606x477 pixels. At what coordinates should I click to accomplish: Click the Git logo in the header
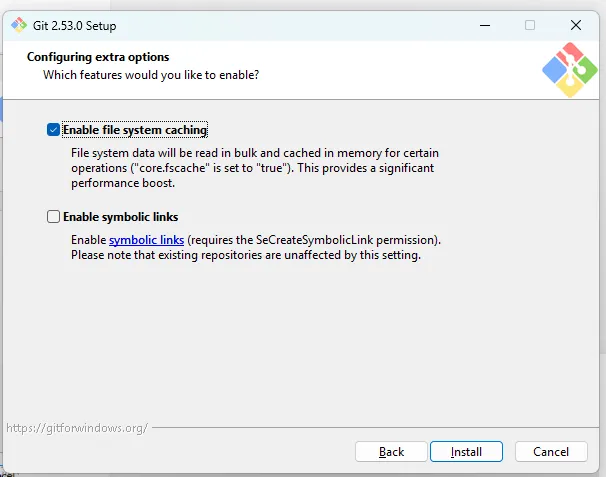click(569, 70)
